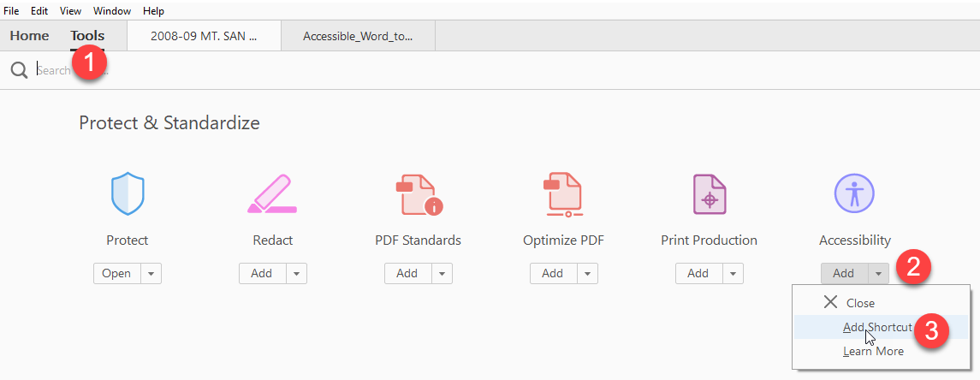Open the PDF Standards dropdown arrow
Image resolution: width=980 pixels, height=380 pixels.
point(442,274)
